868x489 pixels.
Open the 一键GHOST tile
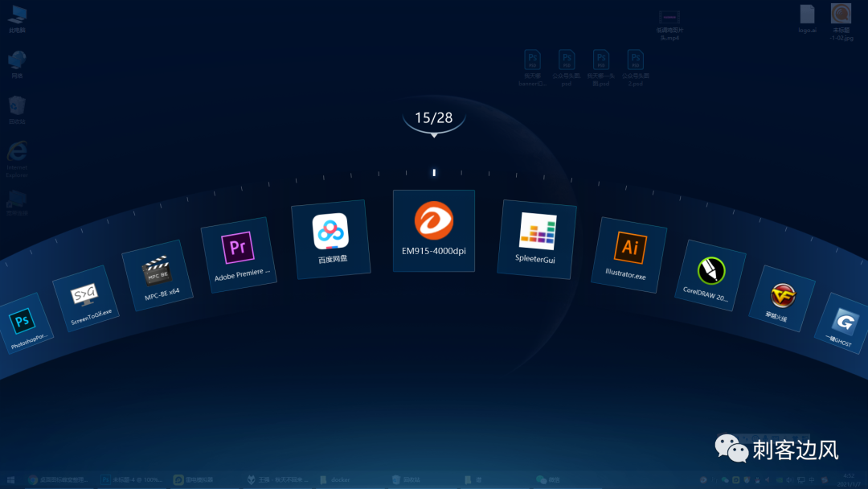point(842,323)
